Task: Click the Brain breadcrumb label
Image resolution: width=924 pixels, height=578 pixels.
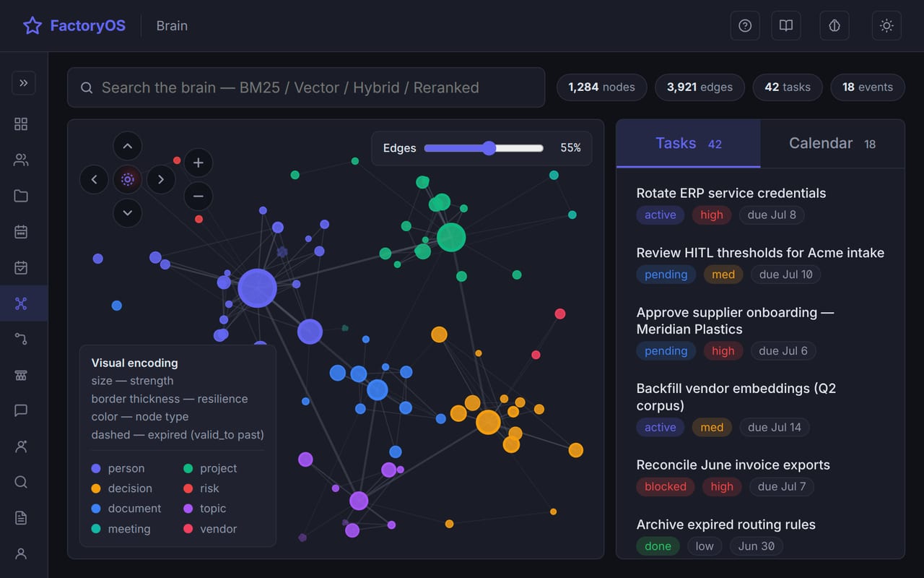Action: click(172, 26)
